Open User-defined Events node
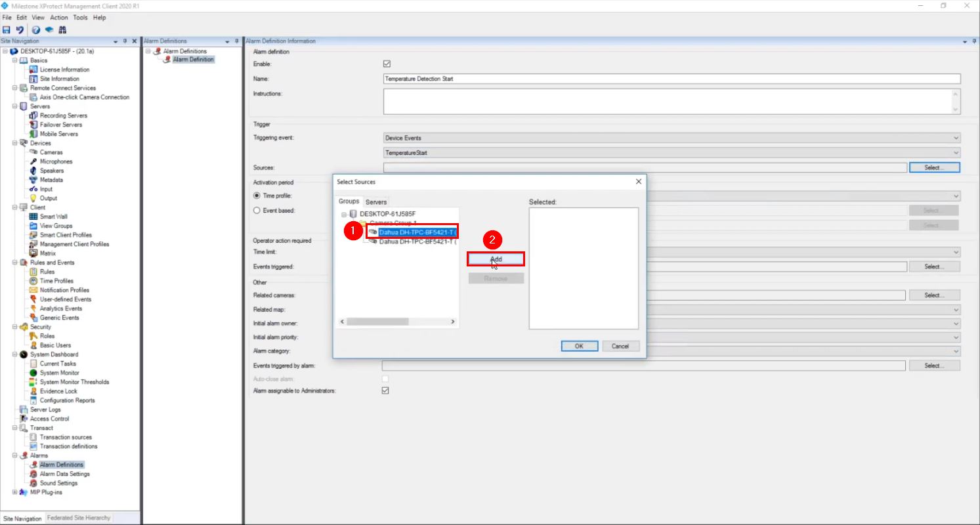This screenshot has height=525, width=980. click(66, 299)
